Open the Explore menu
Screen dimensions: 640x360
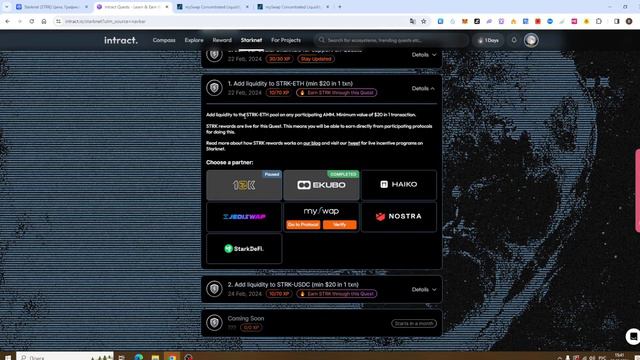(194, 40)
